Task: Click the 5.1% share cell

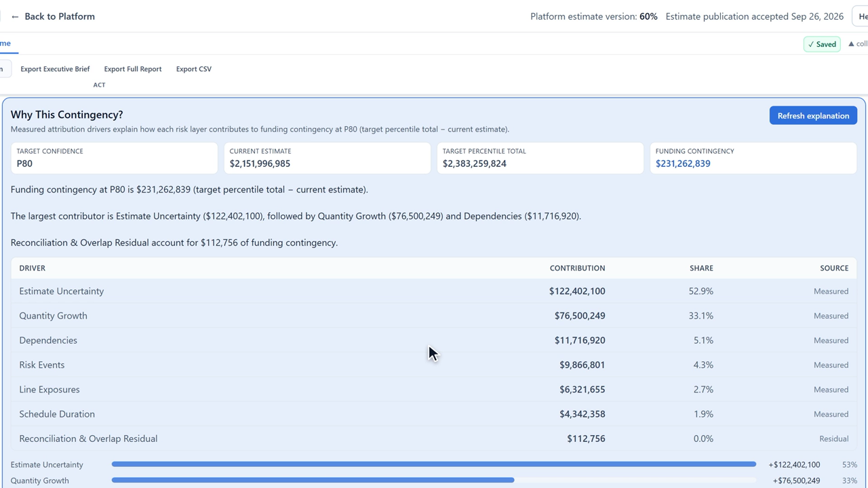Action: [703, 340]
